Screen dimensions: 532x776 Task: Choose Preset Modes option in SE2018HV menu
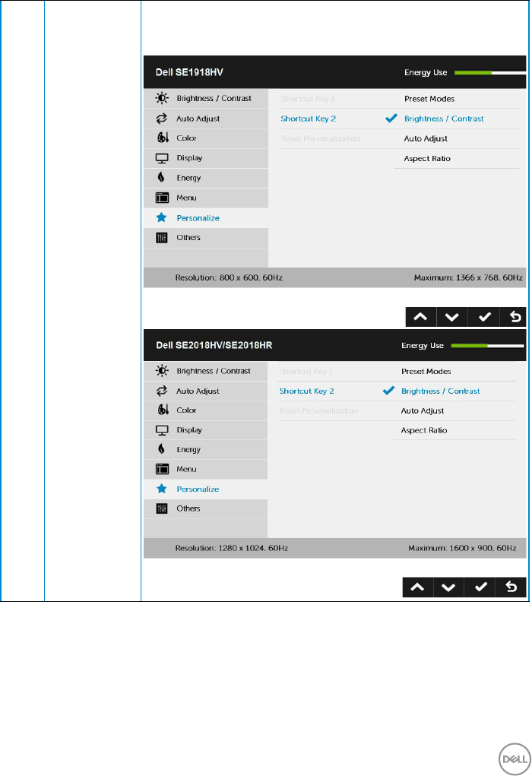pyautogui.click(x=426, y=371)
